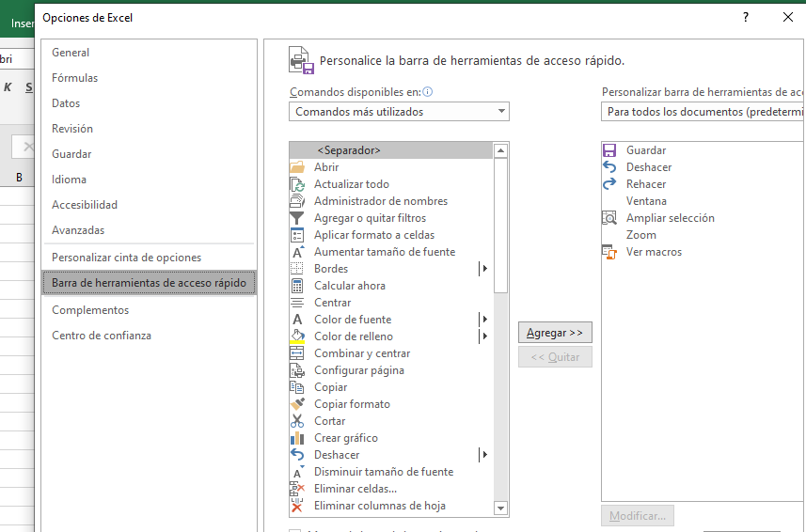Open the General options category

[x=71, y=53]
